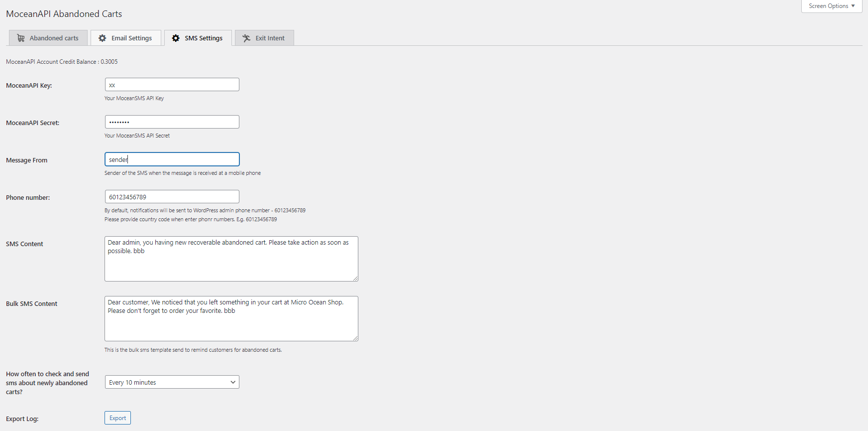Click the Exit Intent tab icon
Image resolution: width=868 pixels, height=431 pixels.
[246, 38]
